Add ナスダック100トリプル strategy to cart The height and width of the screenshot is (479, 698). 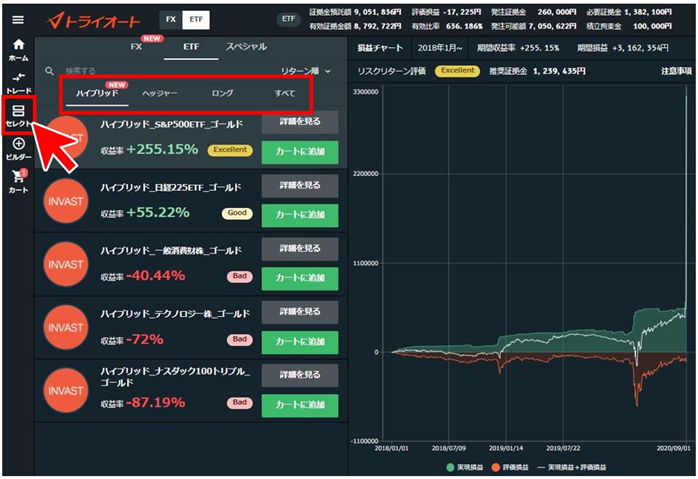coord(300,405)
